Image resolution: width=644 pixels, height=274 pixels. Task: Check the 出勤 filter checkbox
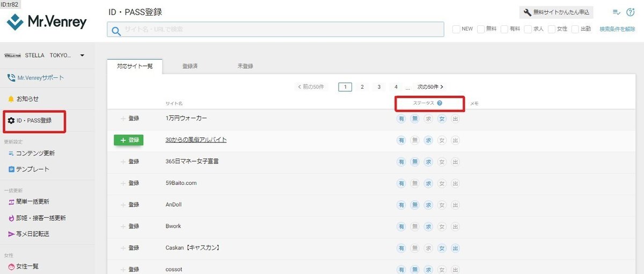[x=575, y=29]
